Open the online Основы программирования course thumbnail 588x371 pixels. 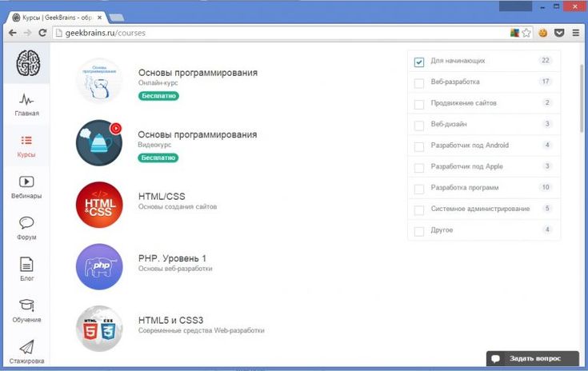(x=99, y=81)
